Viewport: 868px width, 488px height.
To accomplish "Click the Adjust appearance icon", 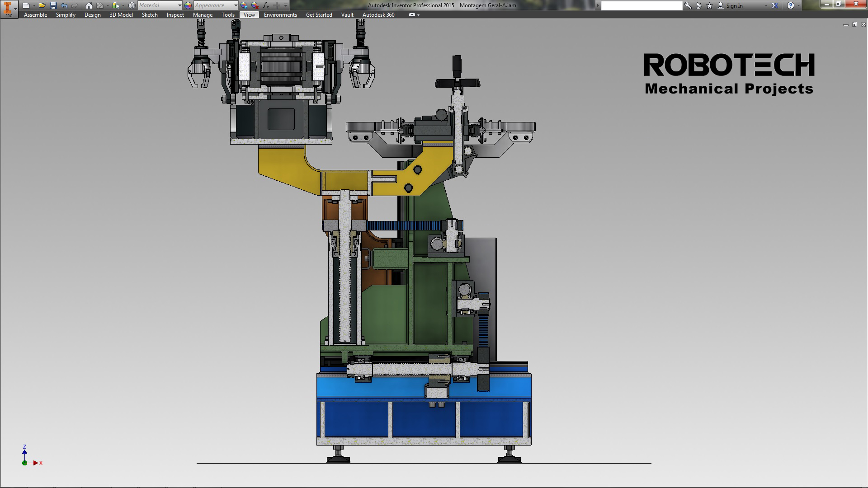I will [x=244, y=5].
